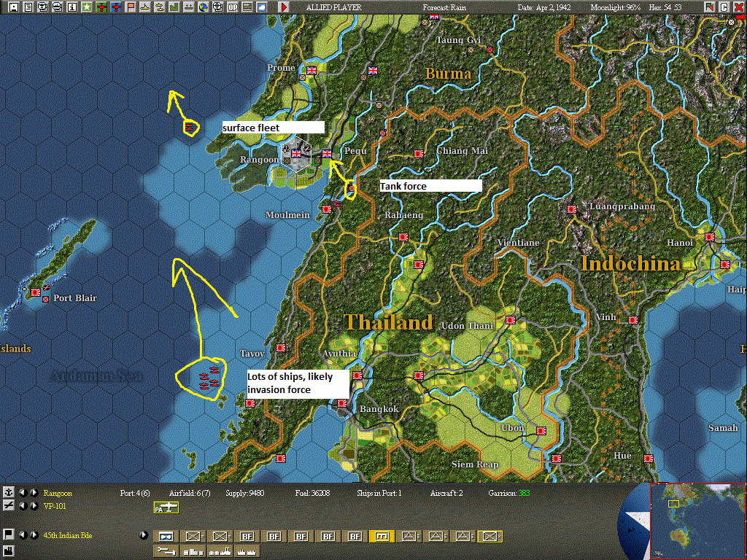Click the Aircraft: 2 text
The width and height of the screenshot is (747, 560).
pyautogui.click(x=446, y=493)
